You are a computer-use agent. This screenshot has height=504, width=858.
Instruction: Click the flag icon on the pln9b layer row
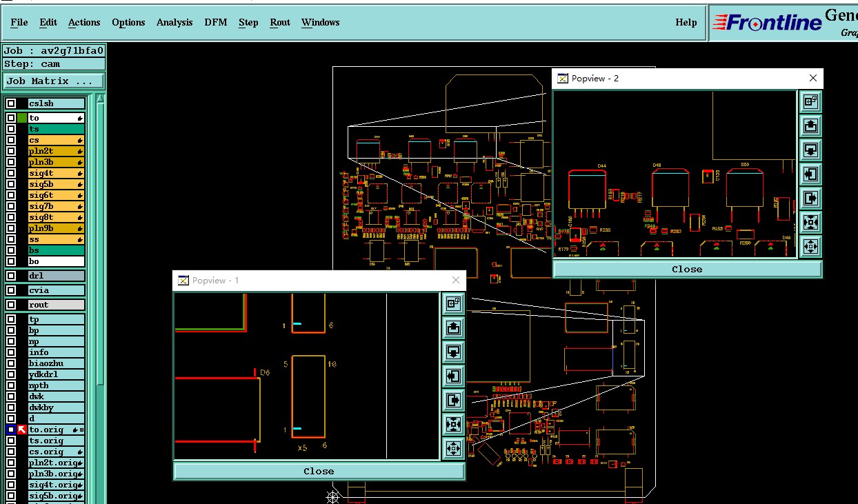81,228
